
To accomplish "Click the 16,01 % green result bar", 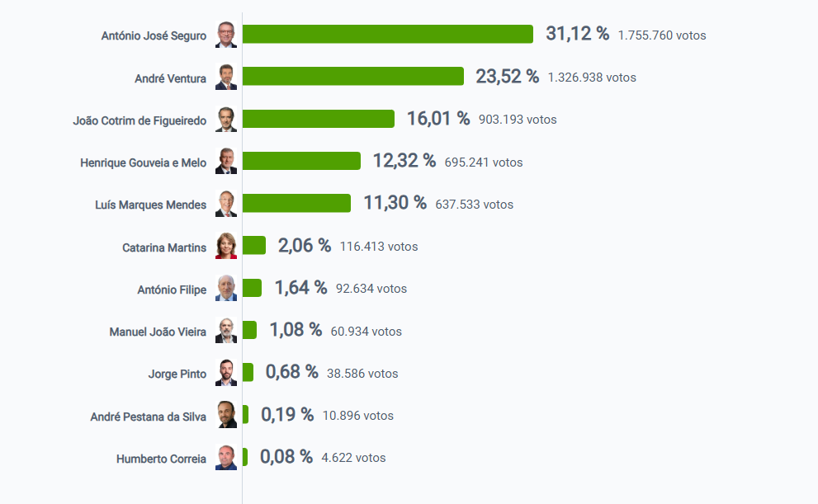I will pyautogui.click(x=318, y=119).
